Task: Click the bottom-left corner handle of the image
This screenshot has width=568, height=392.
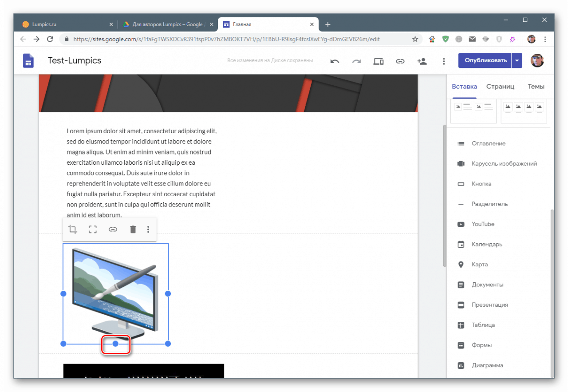Action: [63, 344]
